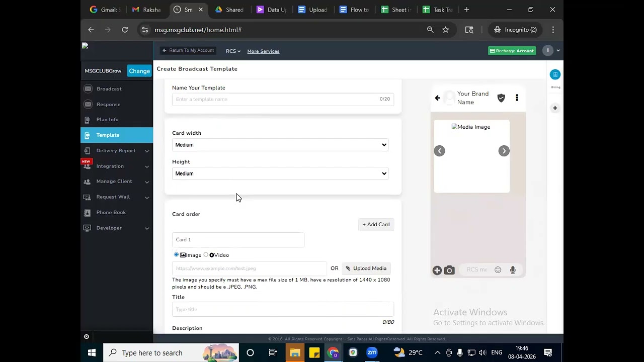This screenshot has width=644, height=362.
Task: Open the Card width dropdown
Action: (280, 145)
